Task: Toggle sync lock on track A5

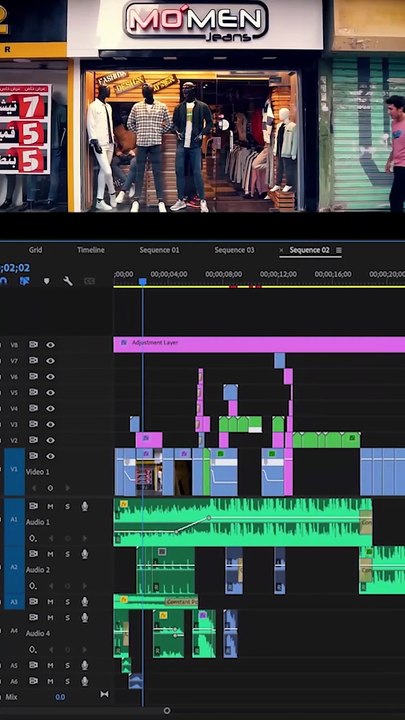Action: click(x=34, y=665)
